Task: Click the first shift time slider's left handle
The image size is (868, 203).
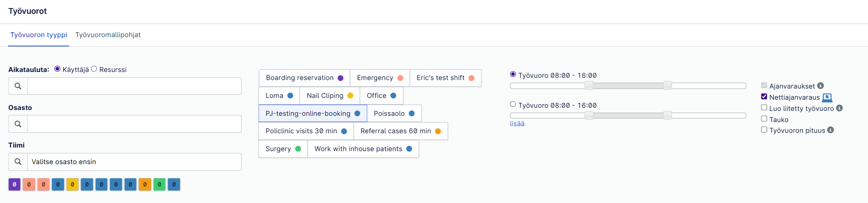Action: coord(589,85)
